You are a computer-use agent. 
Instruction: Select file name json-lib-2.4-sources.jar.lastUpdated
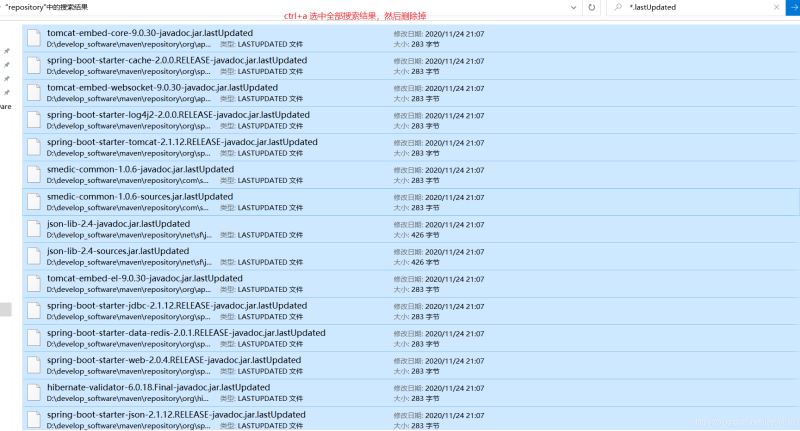click(x=118, y=251)
